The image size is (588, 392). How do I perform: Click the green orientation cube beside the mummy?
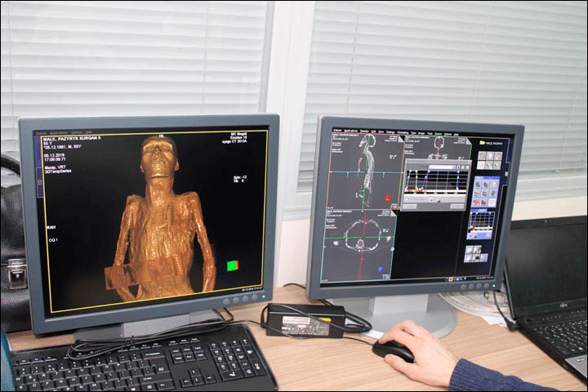coord(233,265)
